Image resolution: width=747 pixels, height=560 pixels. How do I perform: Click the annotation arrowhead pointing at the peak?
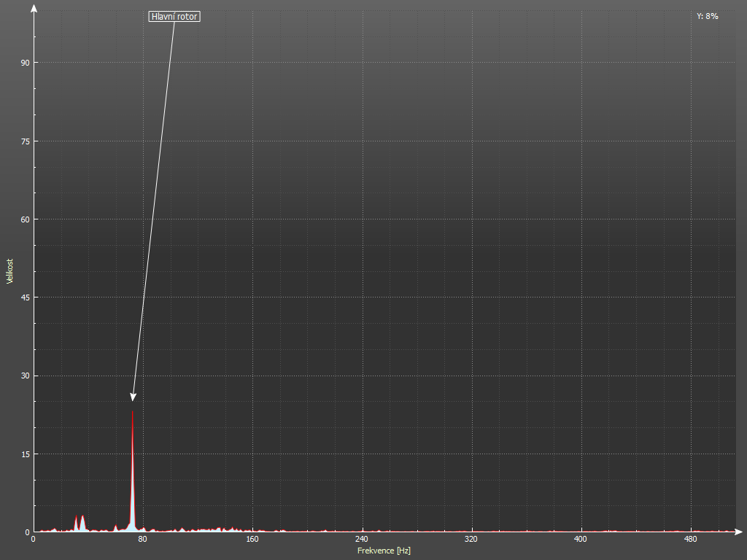(133, 397)
